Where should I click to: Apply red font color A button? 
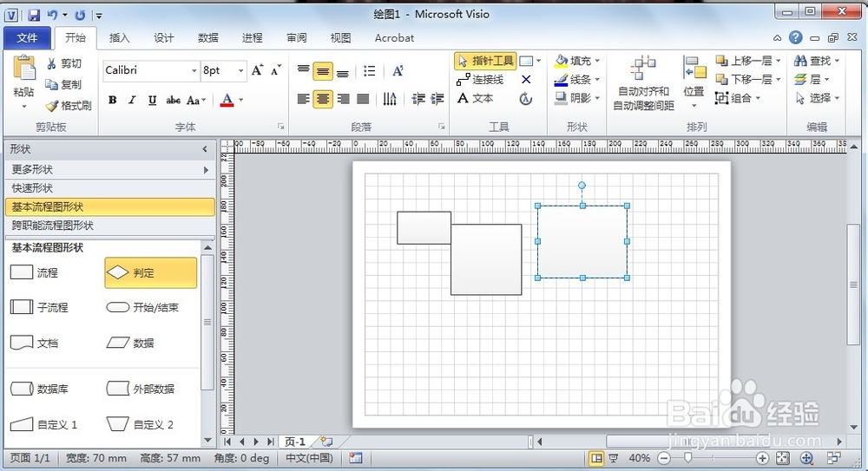[227, 100]
